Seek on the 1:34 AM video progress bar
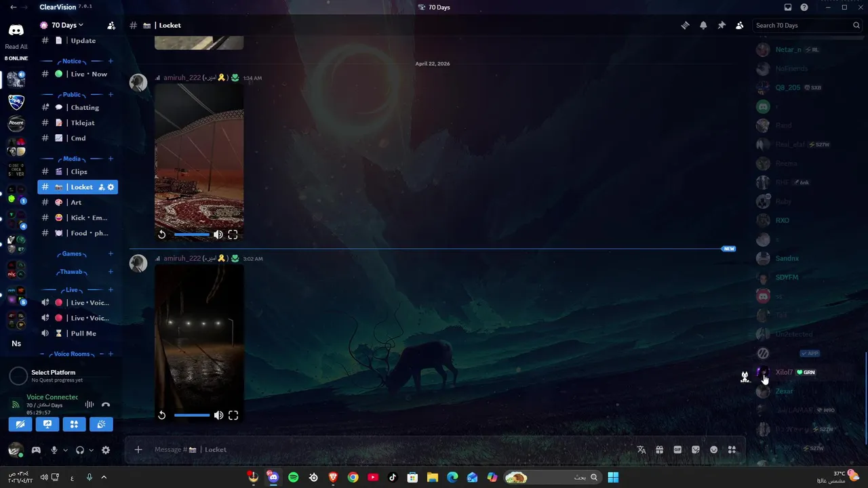The width and height of the screenshot is (868, 488). [191, 235]
